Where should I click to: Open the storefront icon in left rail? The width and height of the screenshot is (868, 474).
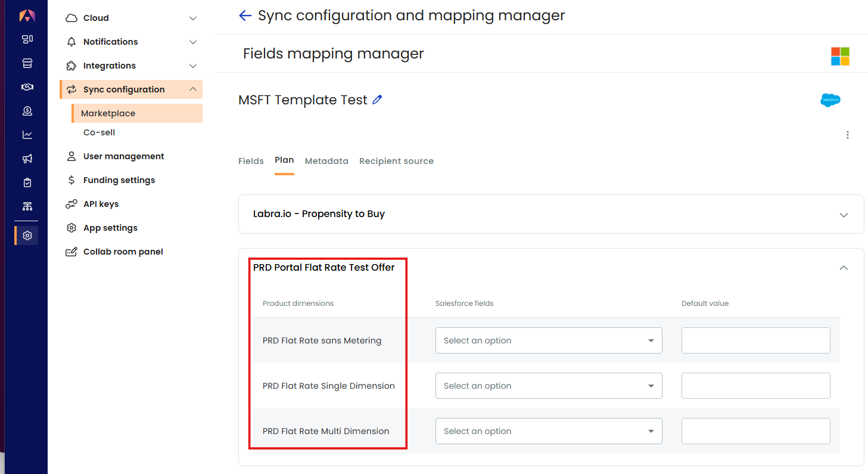click(27, 63)
